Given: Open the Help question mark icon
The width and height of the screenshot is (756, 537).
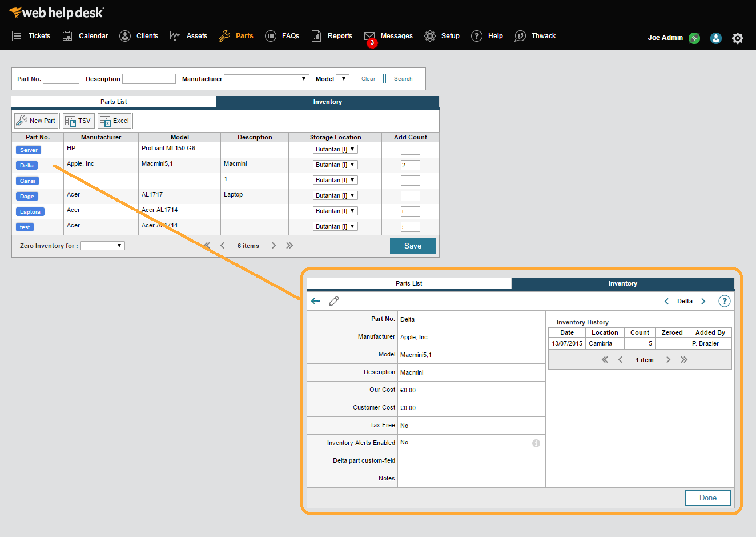Looking at the screenshot, I should 477,36.
